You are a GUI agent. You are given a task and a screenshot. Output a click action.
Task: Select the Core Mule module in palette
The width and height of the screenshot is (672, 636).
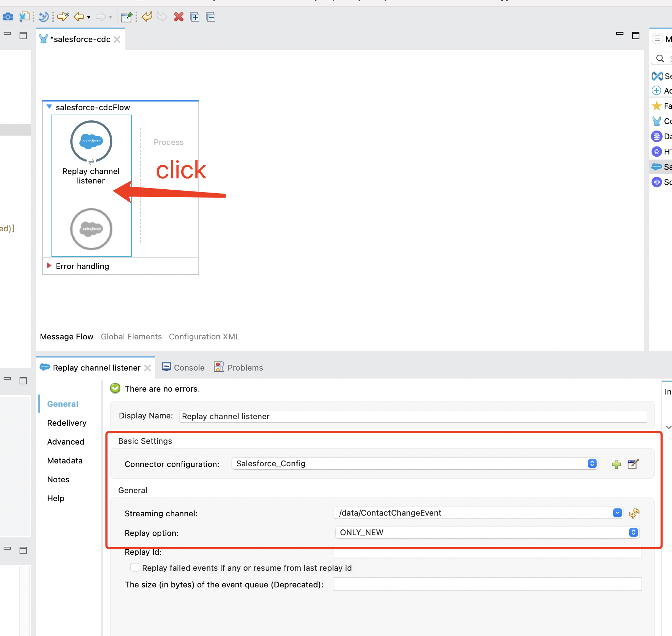pos(656,121)
